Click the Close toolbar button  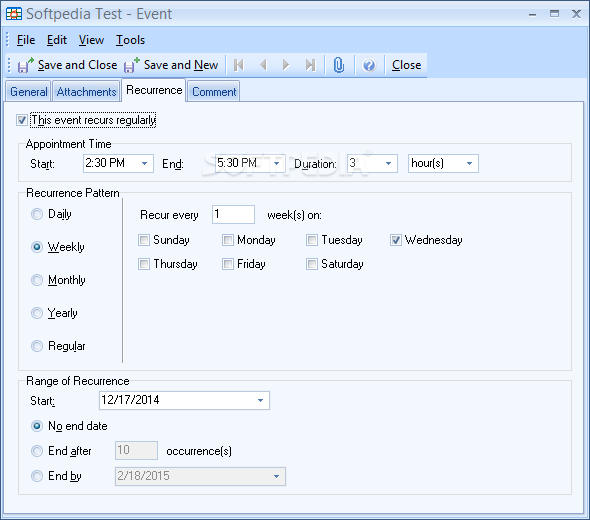406,65
